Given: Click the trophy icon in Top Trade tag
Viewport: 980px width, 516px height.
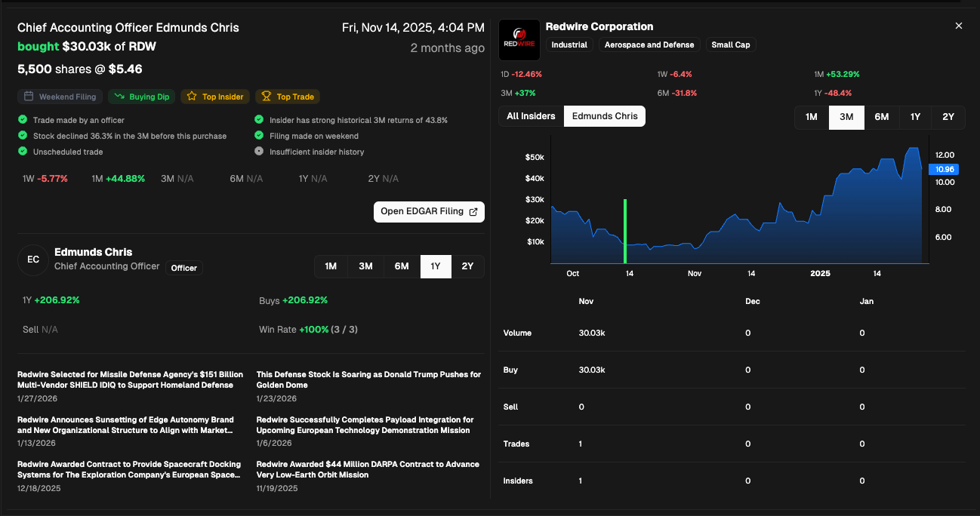Looking at the screenshot, I should [x=266, y=97].
